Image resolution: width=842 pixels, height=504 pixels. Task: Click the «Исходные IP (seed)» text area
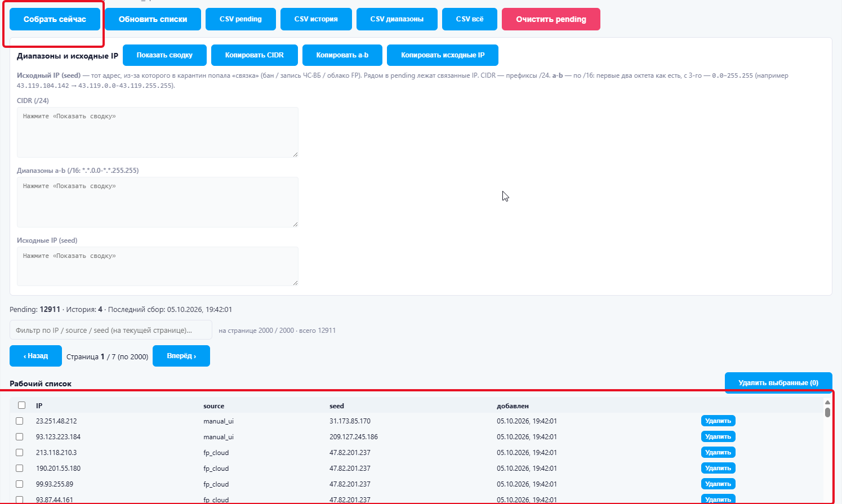[x=158, y=266]
